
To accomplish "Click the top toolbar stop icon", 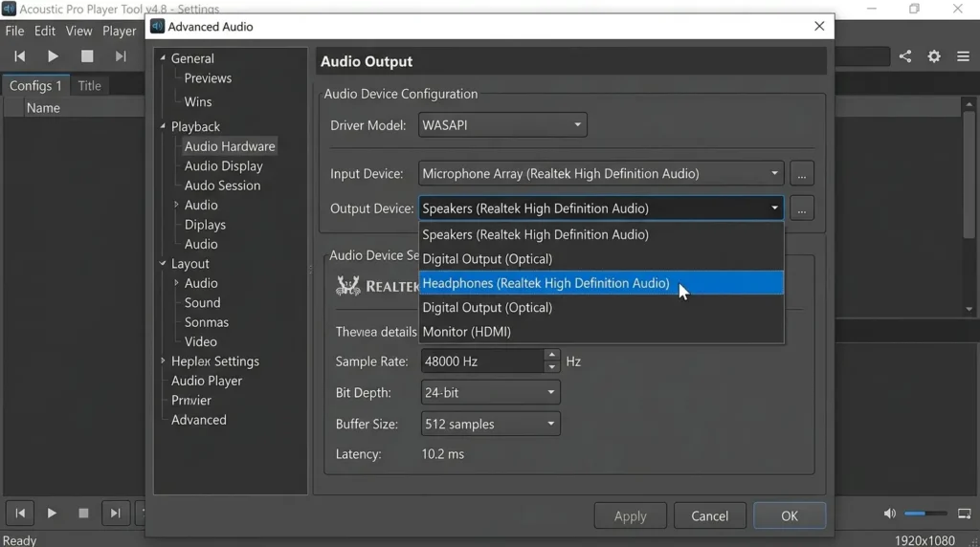I will [87, 56].
